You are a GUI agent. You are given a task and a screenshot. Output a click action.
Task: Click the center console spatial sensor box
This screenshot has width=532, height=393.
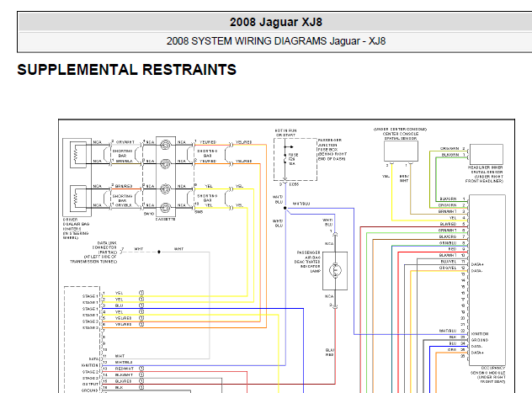[x=401, y=151]
